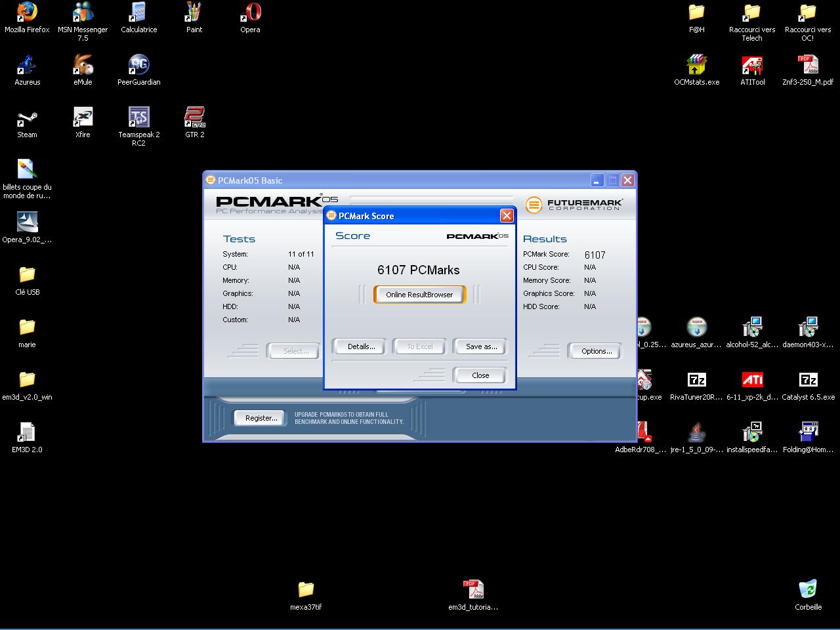Click the 6107 PCMarks score text
The image size is (840, 630).
tap(419, 270)
